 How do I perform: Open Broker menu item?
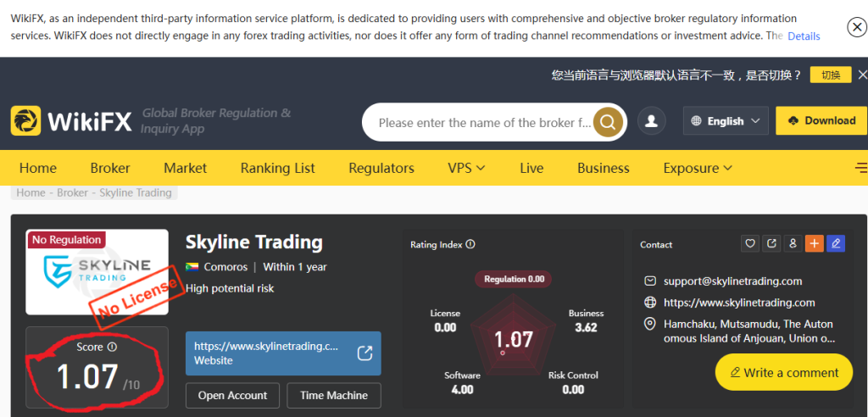(x=110, y=169)
